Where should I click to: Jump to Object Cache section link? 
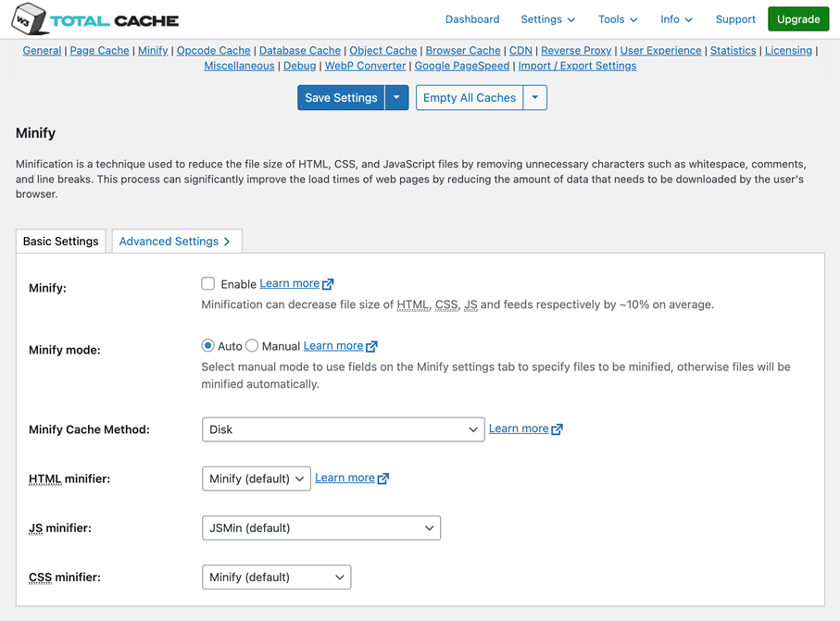click(383, 50)
